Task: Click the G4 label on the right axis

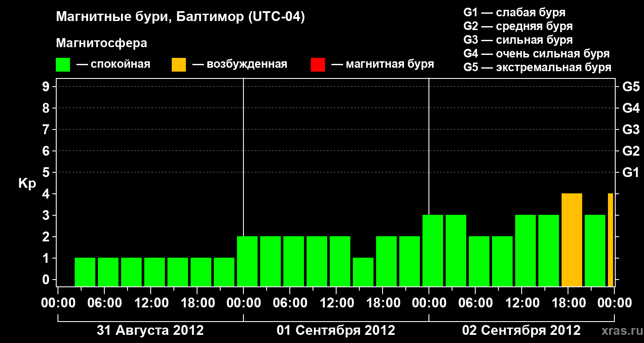Action: point(631,108)
